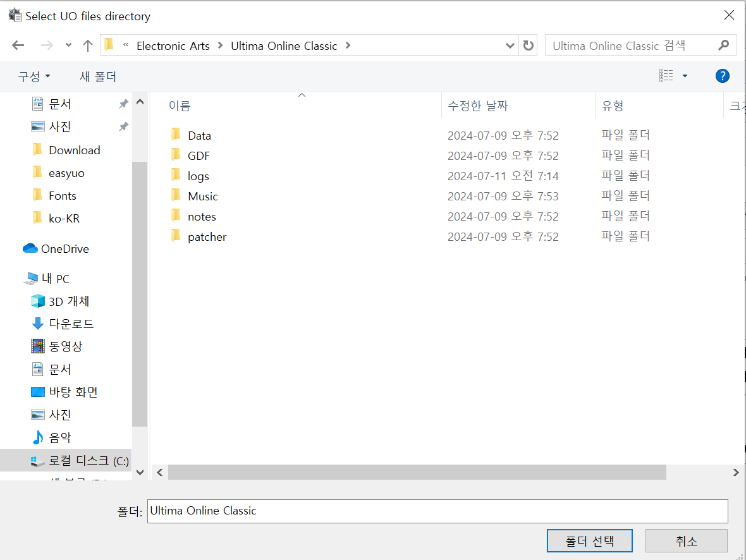Open recent locations dropdown arrow

coord(68,46)
